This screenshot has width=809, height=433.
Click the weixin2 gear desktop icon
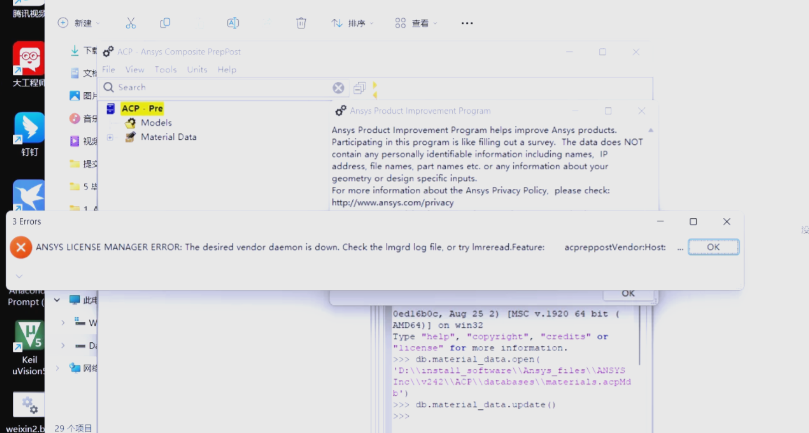coord(28,413)
